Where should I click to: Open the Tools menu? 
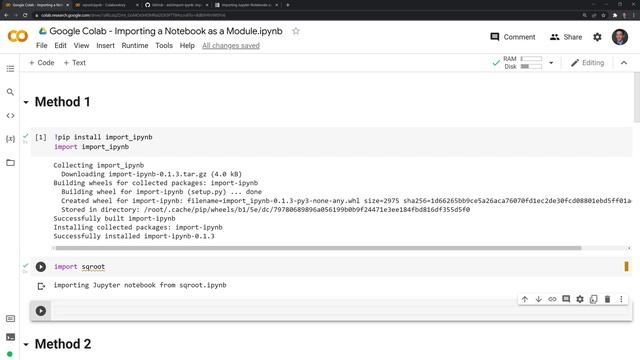point(164,45)
